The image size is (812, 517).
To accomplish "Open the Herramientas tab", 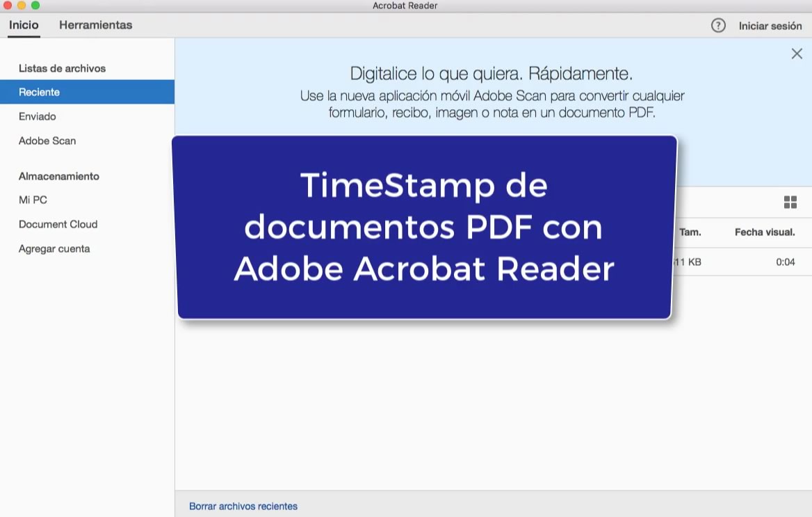I will pos(95,25).
